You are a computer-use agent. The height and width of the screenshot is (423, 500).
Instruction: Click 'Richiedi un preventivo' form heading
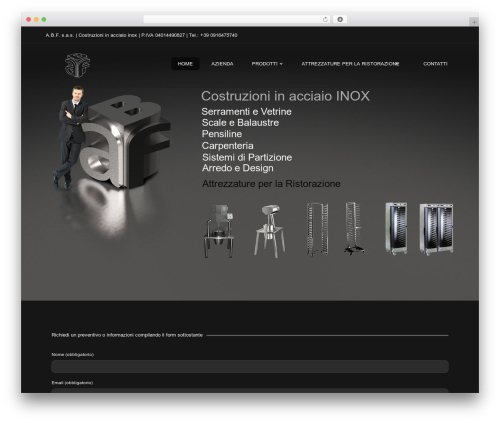pos(127,335)
